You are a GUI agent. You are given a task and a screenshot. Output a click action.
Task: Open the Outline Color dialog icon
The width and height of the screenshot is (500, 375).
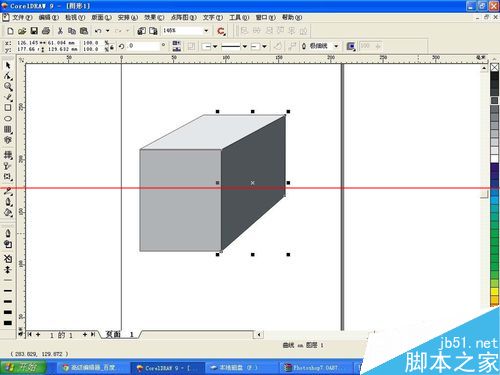tap(8, 244)
